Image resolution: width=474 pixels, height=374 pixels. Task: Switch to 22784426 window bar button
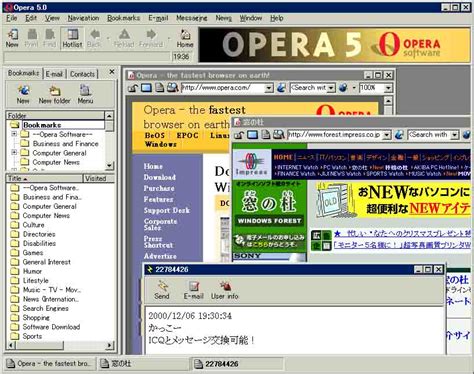tap(237, 363)
